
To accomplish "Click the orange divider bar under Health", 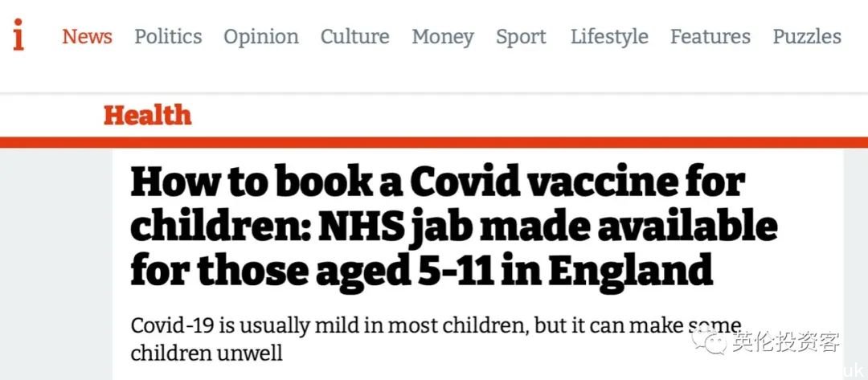I will click(434, 142).
